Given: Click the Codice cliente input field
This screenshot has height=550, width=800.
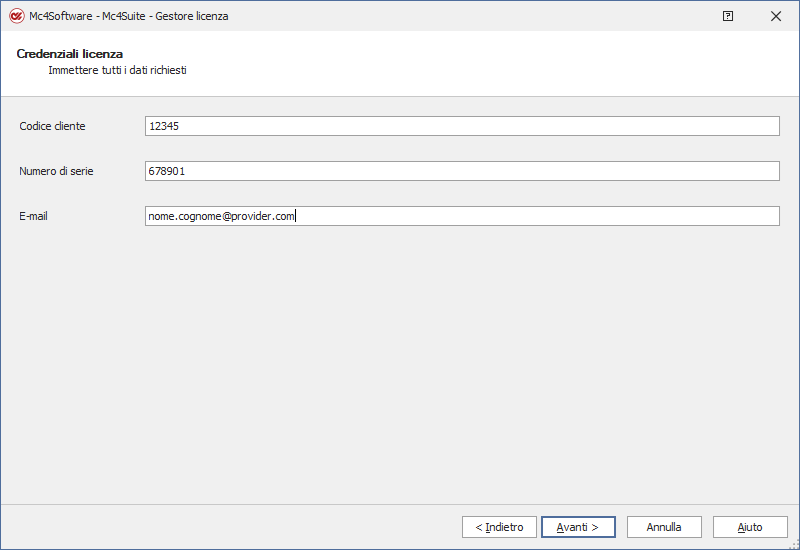Looking at the screenshot, I should pyautogui.click(x=461, y=126).
